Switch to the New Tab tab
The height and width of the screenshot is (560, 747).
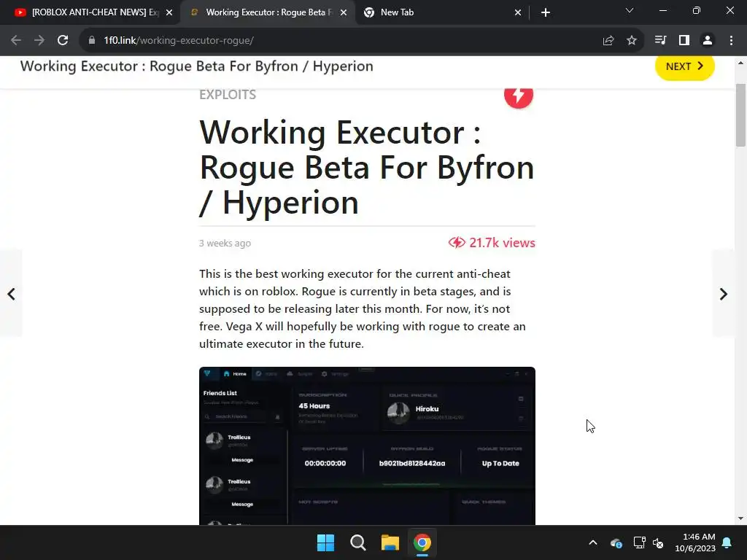click(x=442, y=12)
